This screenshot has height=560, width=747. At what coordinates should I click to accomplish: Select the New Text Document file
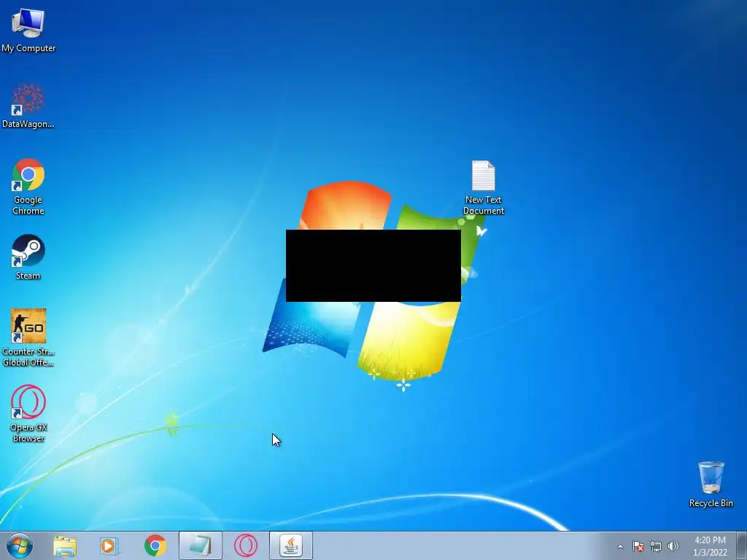coord(484,187)
